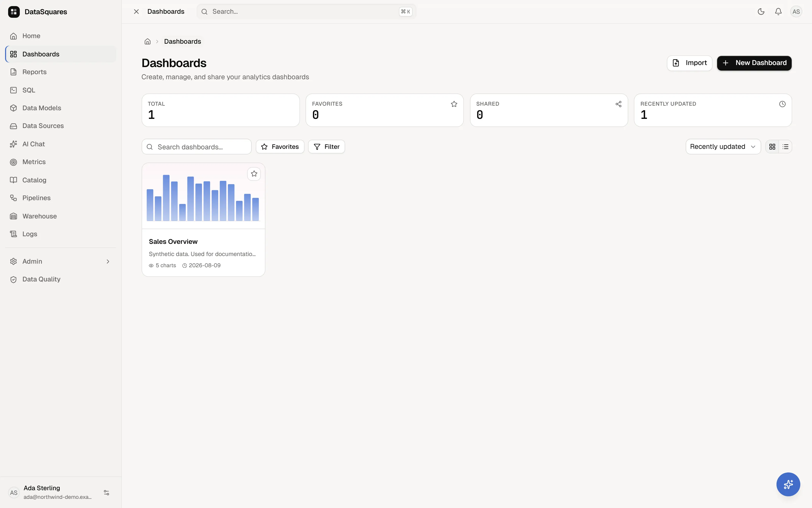This screenshot has width=812, height=508.
Task: Switch to grid view
Action: pos(772,147)
